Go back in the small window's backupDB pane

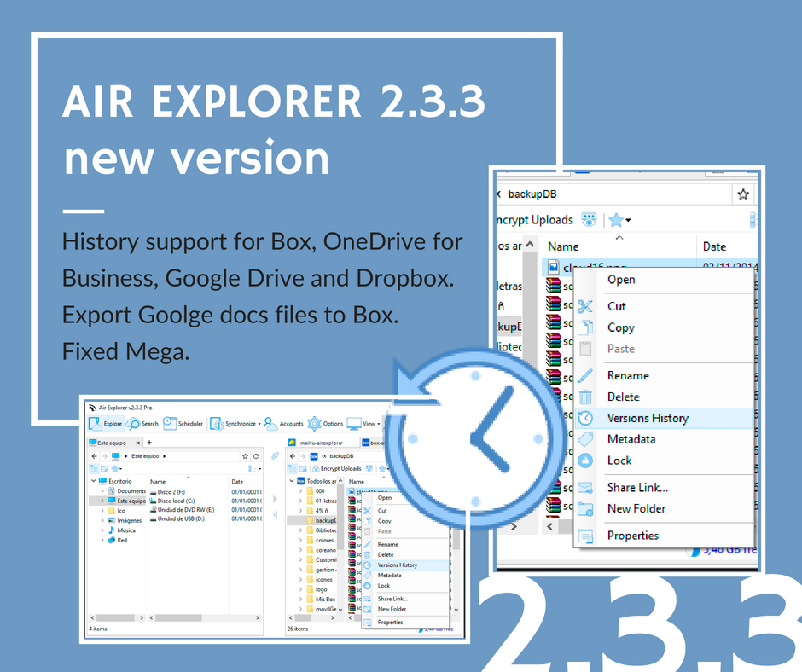(293, 455)
